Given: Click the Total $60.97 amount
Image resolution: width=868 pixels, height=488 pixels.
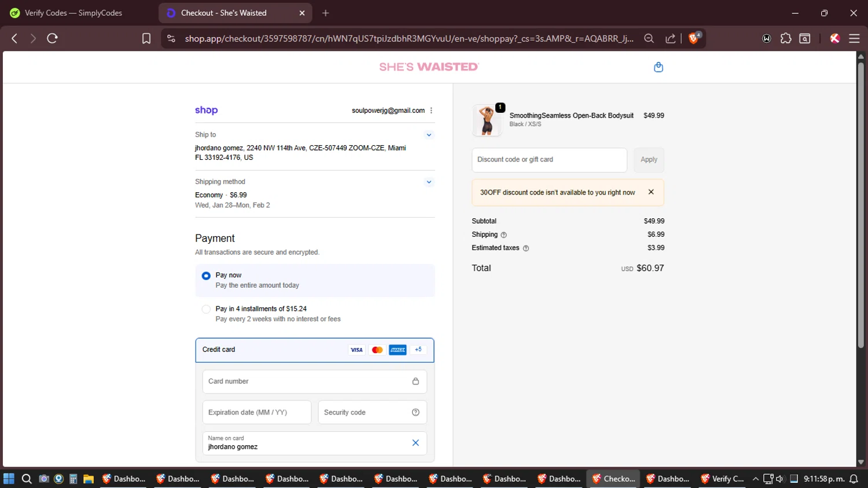Looking at the screenshot, I should coord(650,268).
